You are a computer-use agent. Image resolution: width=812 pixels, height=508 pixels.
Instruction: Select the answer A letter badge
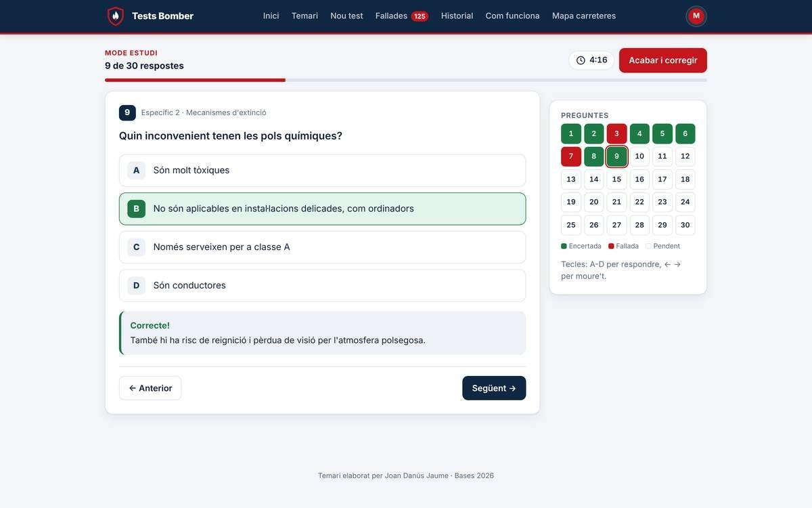(x=136, y=171)
